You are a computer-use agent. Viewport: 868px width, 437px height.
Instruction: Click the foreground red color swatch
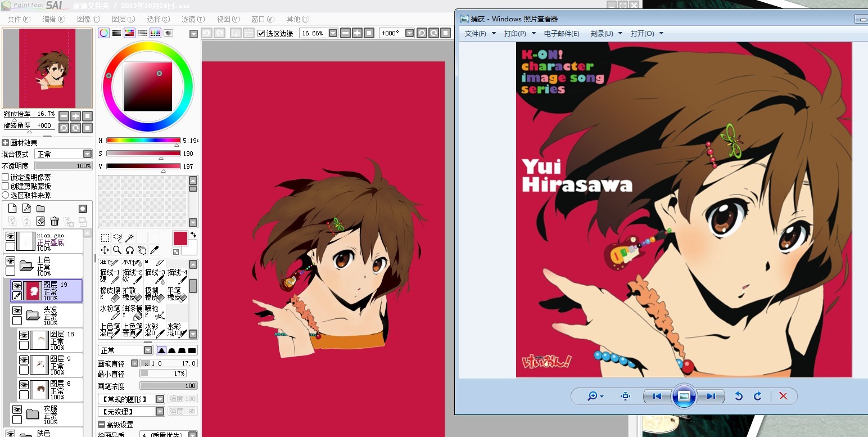pos(180,238)
